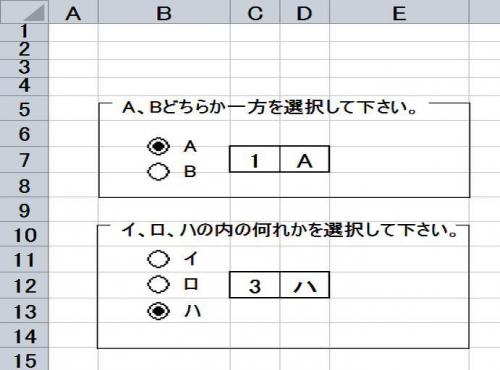Select column D header
The height and width of the screenshot is (370, 500).
[304, 13]
